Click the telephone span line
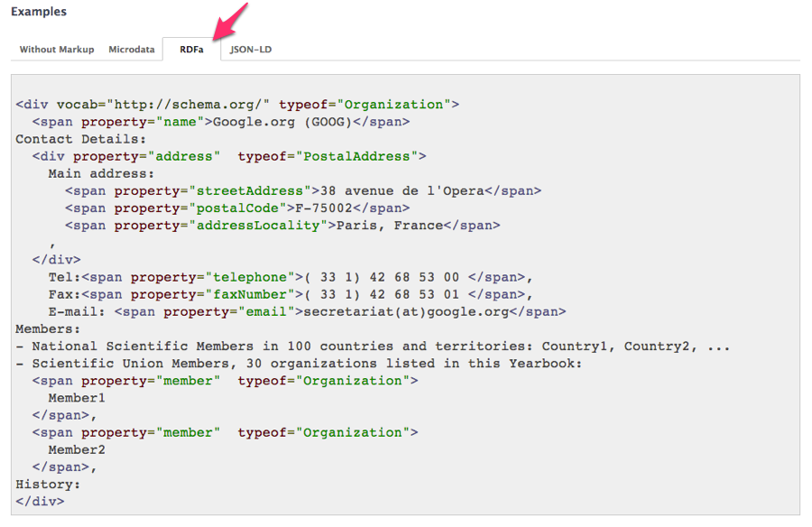This screenshot has height=527, width=812. click(x=291, y=277)
